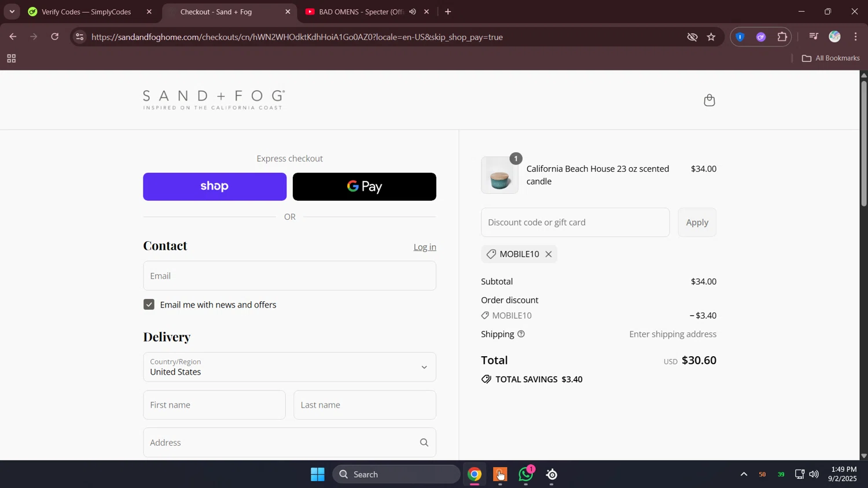
Task: Open WhatsApp from the taskbar
Action: coord(526,475)
